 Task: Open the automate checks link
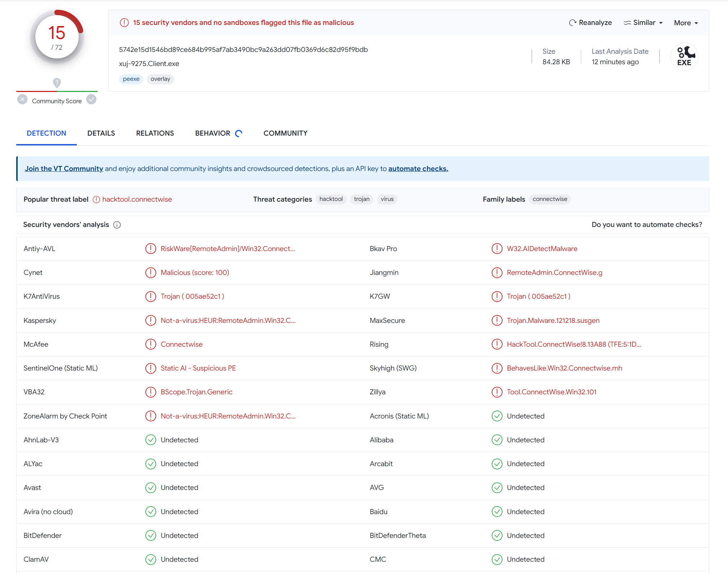(418, 168)
